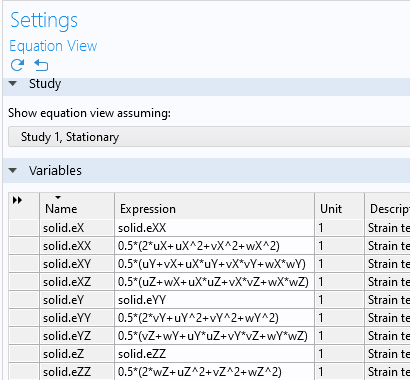
Task: Select the solid.eYY name cell
Action: (77, 318)
